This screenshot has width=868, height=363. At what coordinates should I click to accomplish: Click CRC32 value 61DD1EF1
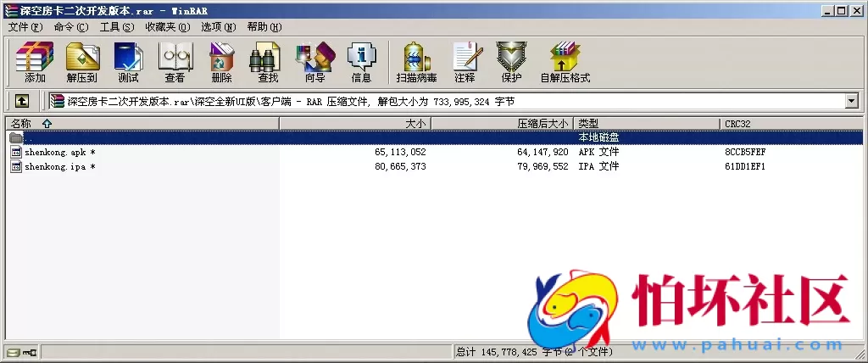pyautogui.click(x=745, y=166)
